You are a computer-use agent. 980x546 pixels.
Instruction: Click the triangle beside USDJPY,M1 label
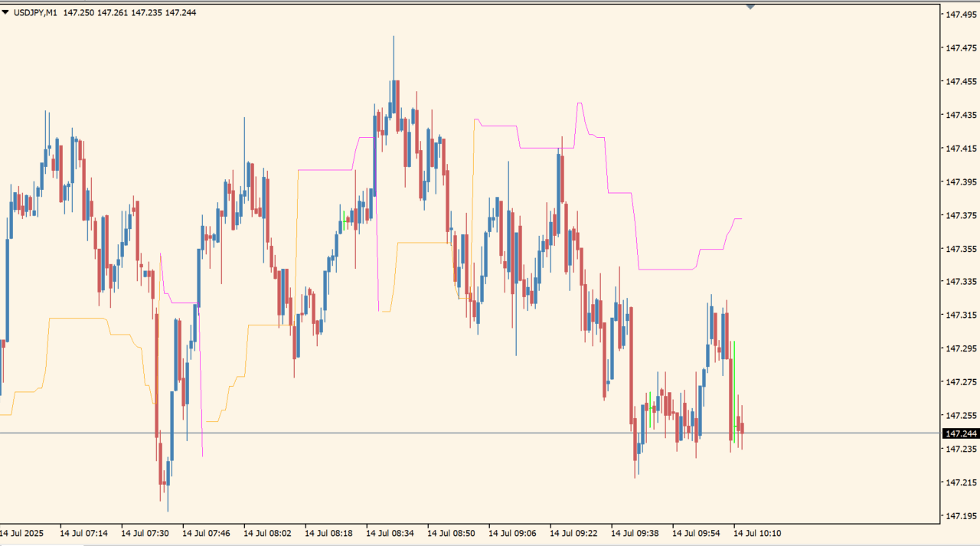[x=5, y=12]
